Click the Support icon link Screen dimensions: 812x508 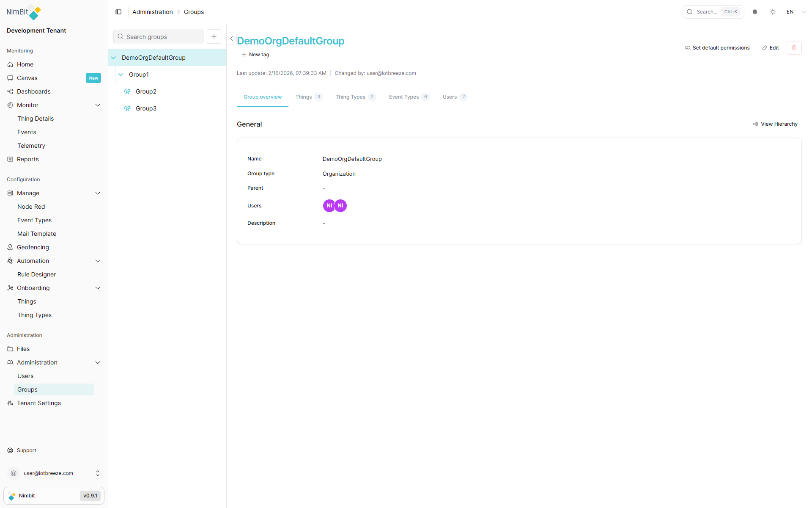10,450
